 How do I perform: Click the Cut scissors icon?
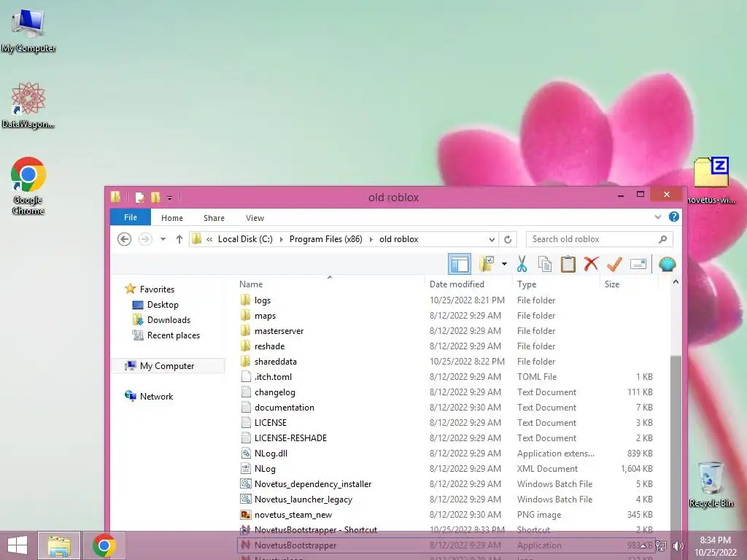522,264
